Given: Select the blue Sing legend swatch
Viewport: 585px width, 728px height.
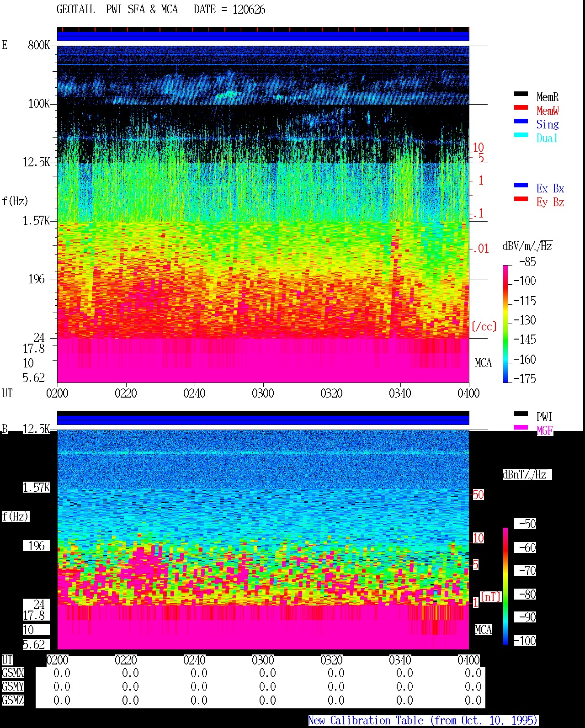Looking at the screenshot, I should point(521,122).
